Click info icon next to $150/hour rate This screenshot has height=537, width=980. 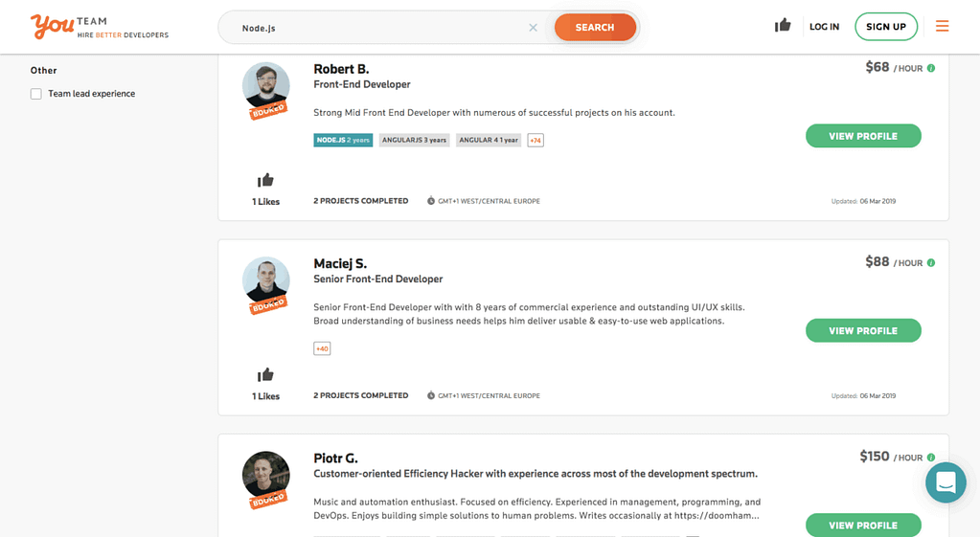coord(931,458)
